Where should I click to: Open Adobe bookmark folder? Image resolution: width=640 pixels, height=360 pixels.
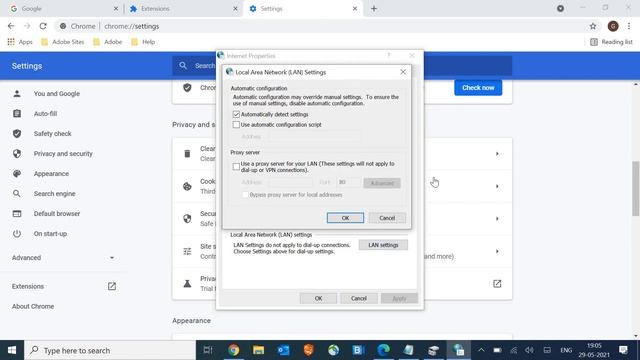107,42
